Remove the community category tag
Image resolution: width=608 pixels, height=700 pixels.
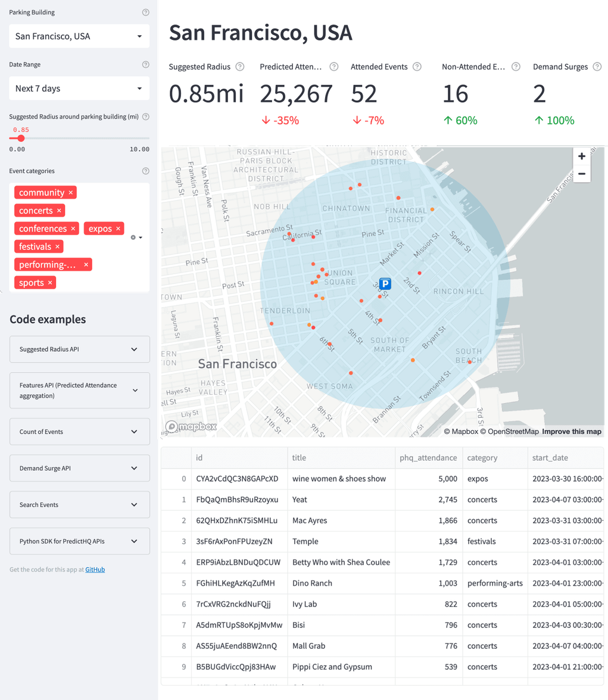click(x=71, y=193)
